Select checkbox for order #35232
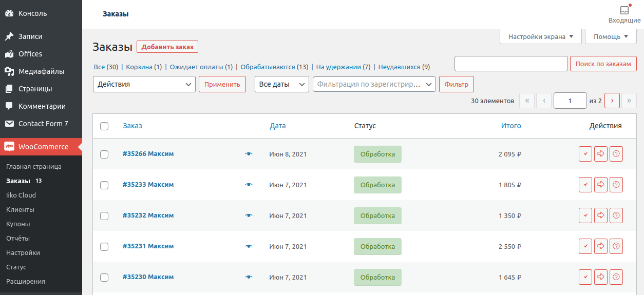Screen dimensions: 644x295 coord(104,216)
